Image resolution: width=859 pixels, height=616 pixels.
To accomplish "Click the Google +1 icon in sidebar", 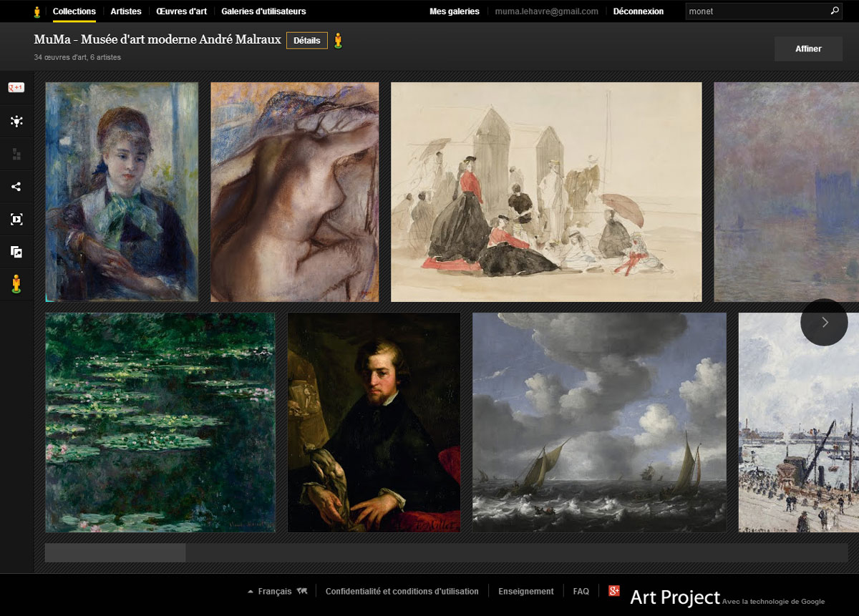I will [x=16, y=88].
